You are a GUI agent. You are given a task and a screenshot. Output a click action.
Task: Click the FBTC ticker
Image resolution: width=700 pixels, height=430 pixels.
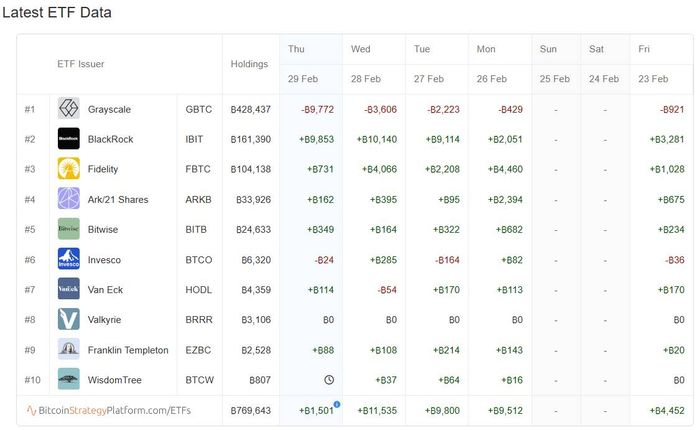(x=198, y=169)
